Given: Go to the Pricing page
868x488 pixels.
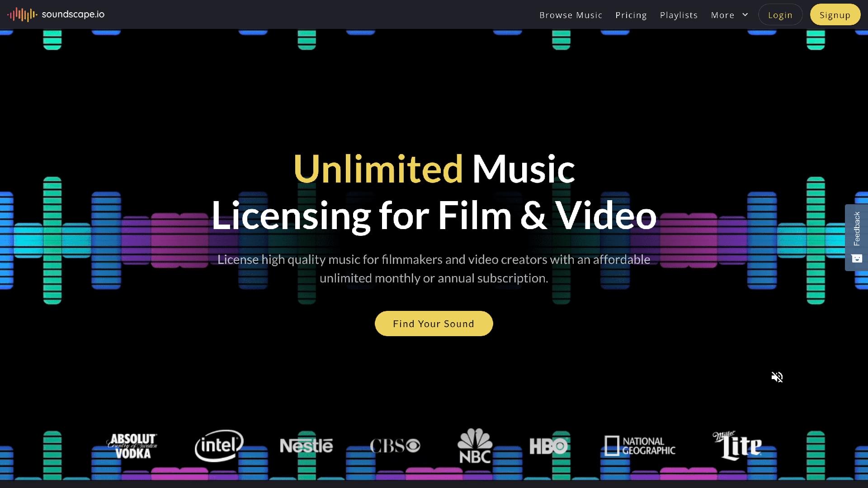Looking at the screenshot, I should 631,15.
